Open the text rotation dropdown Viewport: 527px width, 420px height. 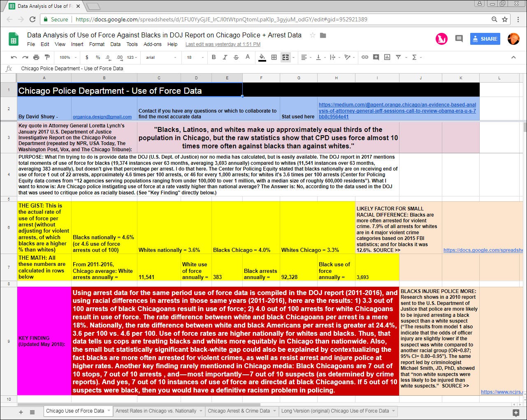[349, 57]
